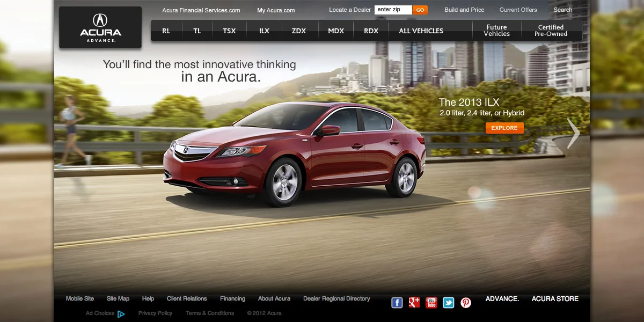
Task: Open the Ad Choices footer link
Action: [x=100, y=313]
